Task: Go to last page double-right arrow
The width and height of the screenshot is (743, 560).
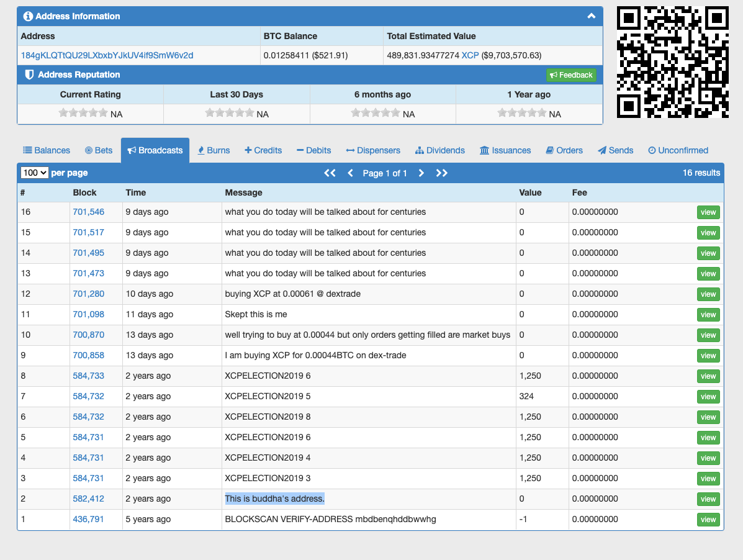Action: coord(441,173)
